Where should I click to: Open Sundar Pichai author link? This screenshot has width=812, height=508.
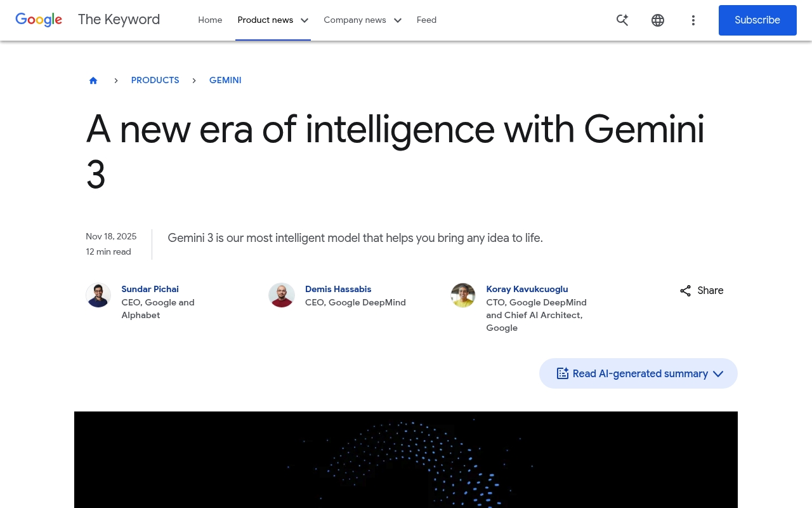[150, 289]
